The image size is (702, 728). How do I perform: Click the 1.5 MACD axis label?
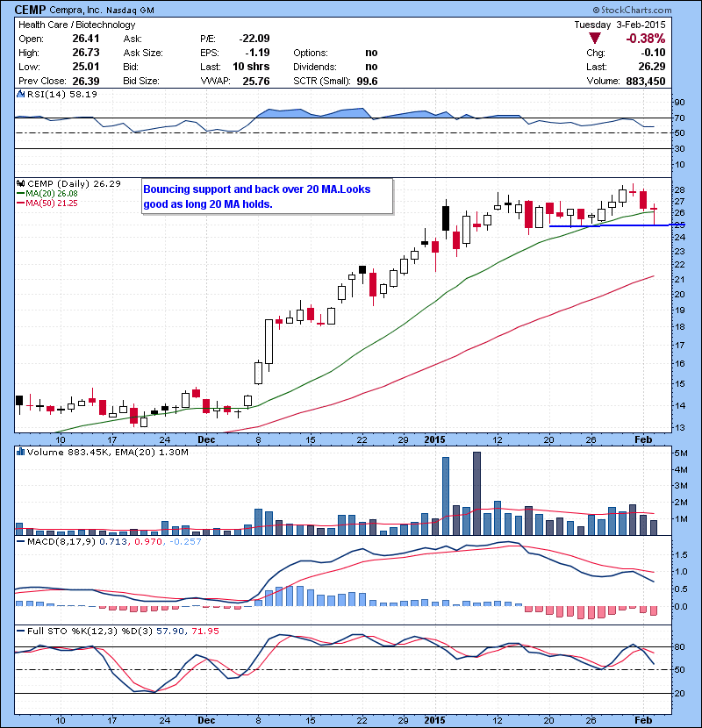pyautogui.click(x=681, y=555)
